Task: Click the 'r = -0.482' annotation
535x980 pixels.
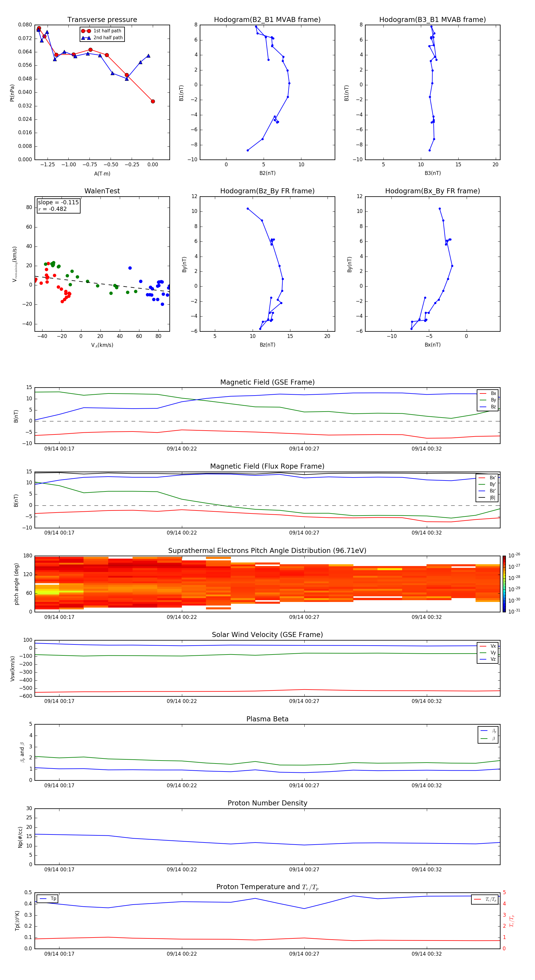Action: pyautogui.click(x=53, y=209)
